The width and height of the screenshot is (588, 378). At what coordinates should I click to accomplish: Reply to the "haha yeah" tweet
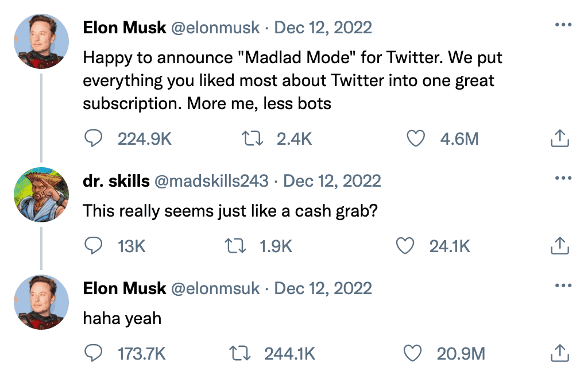(94, 354)
